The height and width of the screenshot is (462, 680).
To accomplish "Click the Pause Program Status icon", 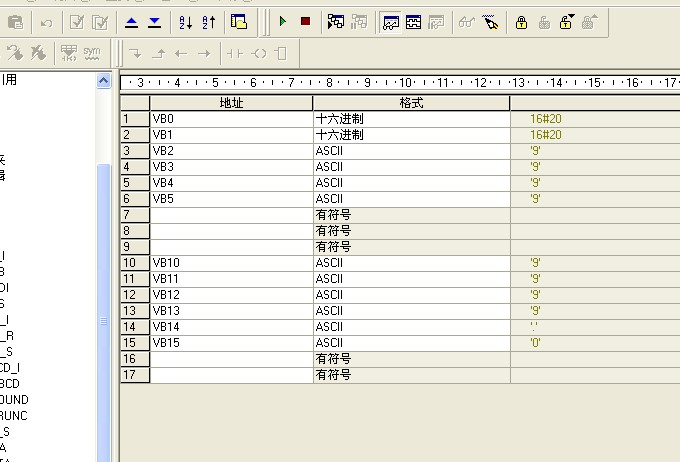I will 359,22.
